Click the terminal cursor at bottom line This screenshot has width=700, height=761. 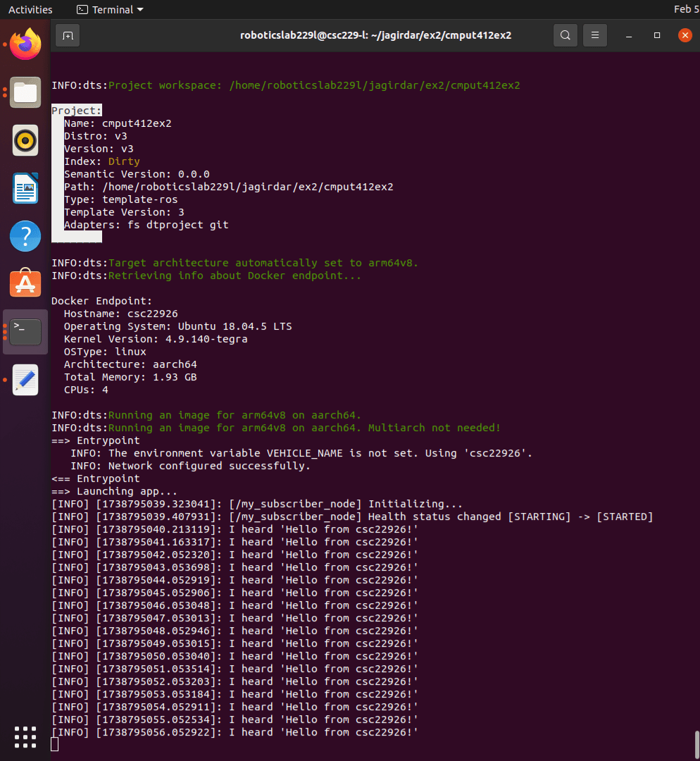pos(55,745)
